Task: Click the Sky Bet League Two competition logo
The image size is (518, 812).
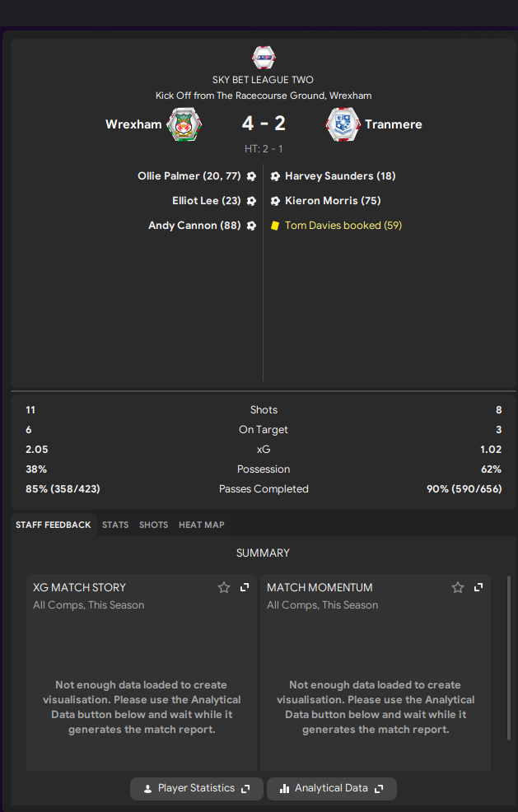Action: coord(264,58)
